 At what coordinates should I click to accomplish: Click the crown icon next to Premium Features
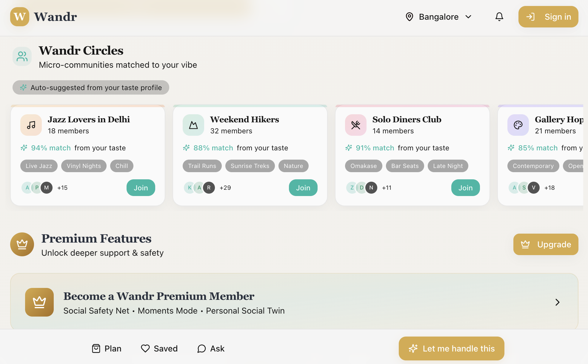click(x=22, y=244)
